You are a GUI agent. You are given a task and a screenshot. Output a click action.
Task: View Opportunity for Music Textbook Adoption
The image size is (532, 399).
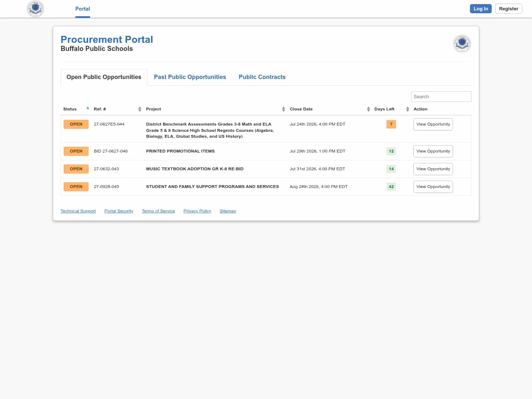point(433,169)
